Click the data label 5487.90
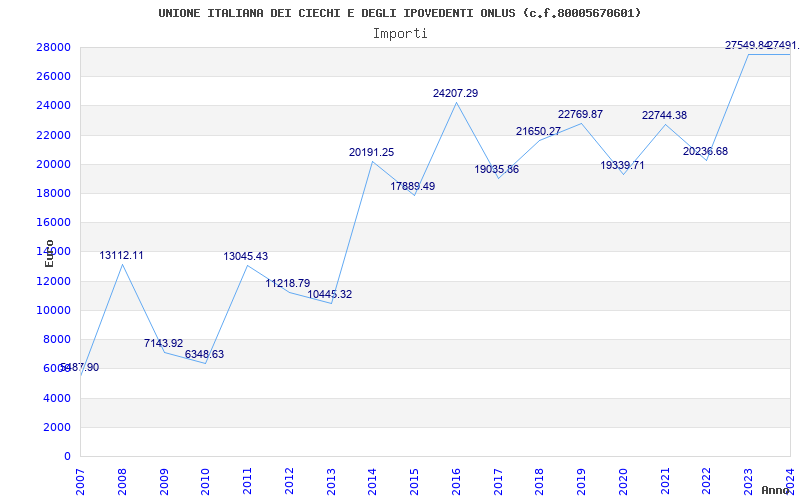Viewport: 800px width, 500px height. [x=79, y=367]
